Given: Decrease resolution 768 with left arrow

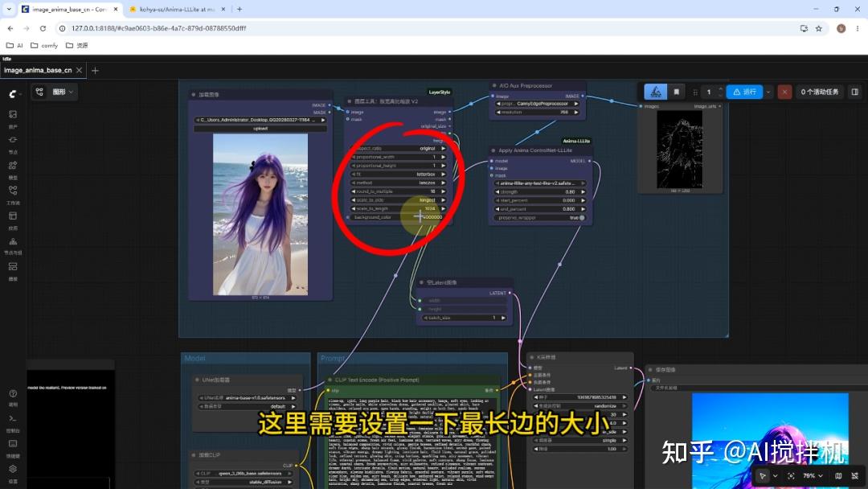Looking at the screenshot, I should click(497, 113).
